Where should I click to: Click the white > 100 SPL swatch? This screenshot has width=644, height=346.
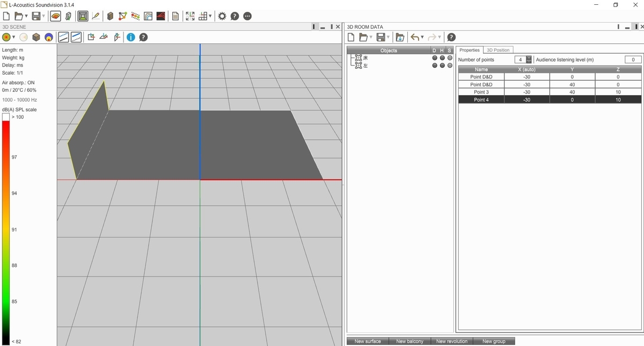pyautogui.click(x=6, y=117)
